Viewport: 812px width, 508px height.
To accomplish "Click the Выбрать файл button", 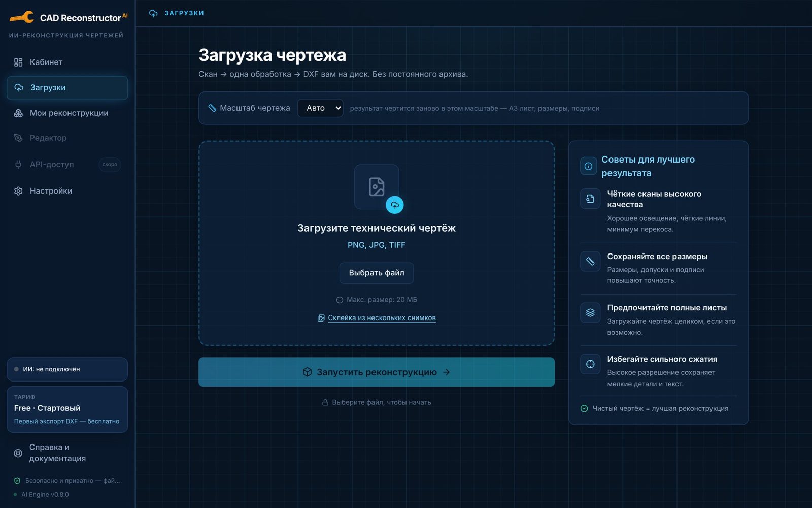I will [377, 273].
